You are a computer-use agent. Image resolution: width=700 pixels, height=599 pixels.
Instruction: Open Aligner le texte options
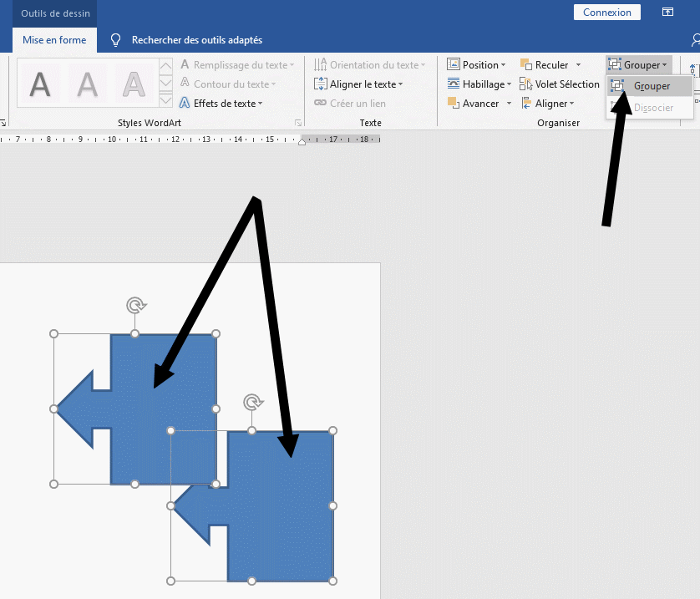(x=358, y=84)
